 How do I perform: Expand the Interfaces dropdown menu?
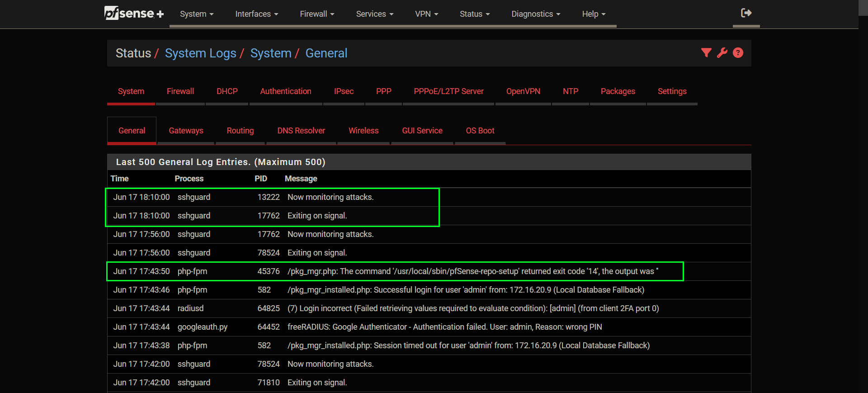point(256,14)
